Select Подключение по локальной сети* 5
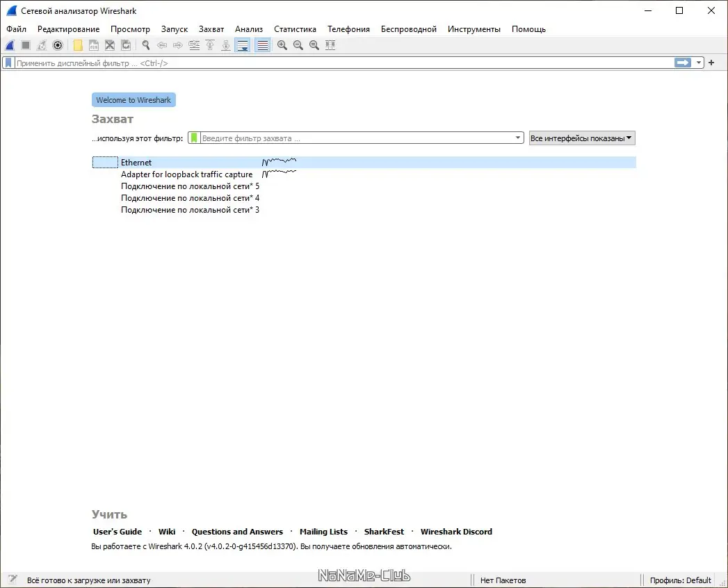 tap(364, 186)
